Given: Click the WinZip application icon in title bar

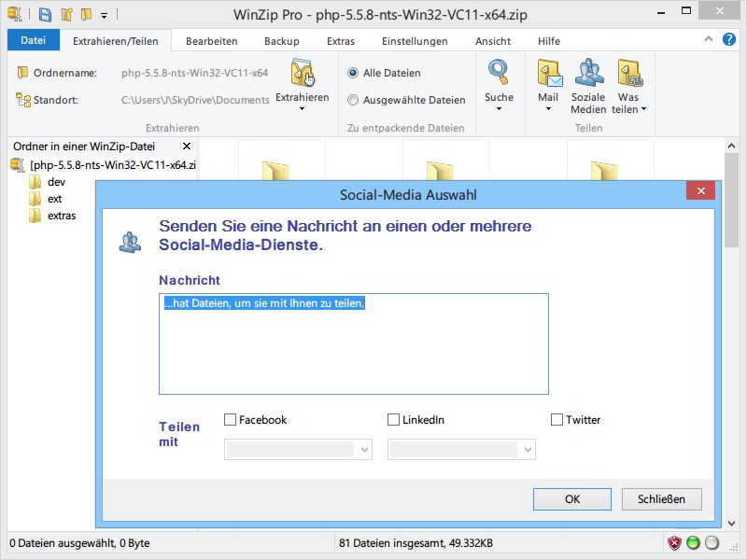Looking at the screenshot, I should point(15,14).
